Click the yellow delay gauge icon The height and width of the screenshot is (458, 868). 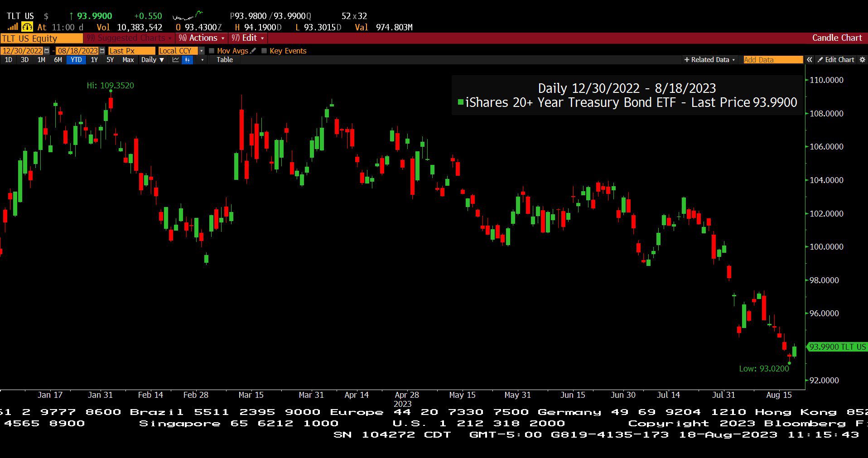tap(27, 27)
